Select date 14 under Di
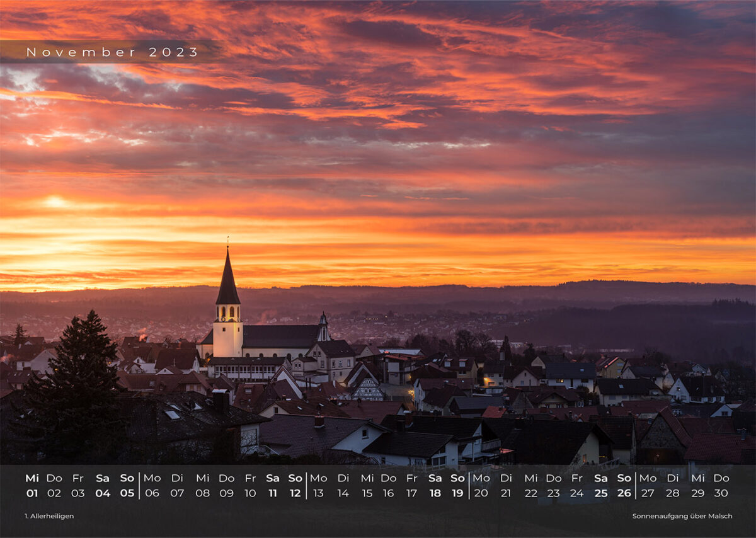 pos(343,493)
